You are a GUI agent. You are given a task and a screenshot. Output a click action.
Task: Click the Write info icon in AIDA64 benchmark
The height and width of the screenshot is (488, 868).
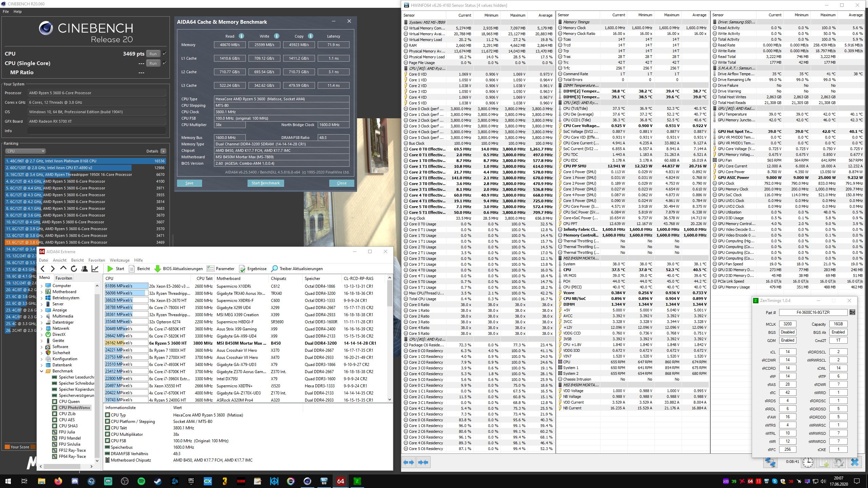coord(276,36)
